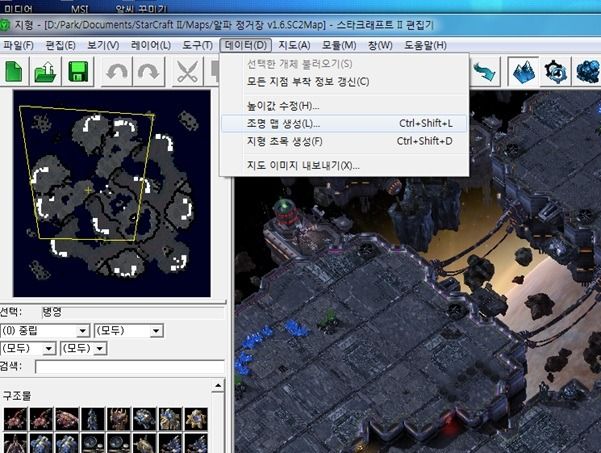Open the Terrain module mountain icon

[x=524, y=72]
